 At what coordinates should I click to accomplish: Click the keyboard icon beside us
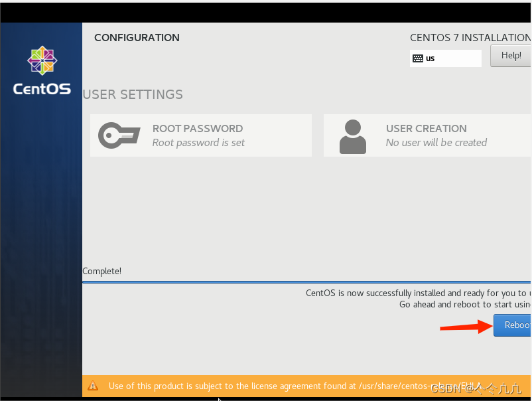(418, 58)
